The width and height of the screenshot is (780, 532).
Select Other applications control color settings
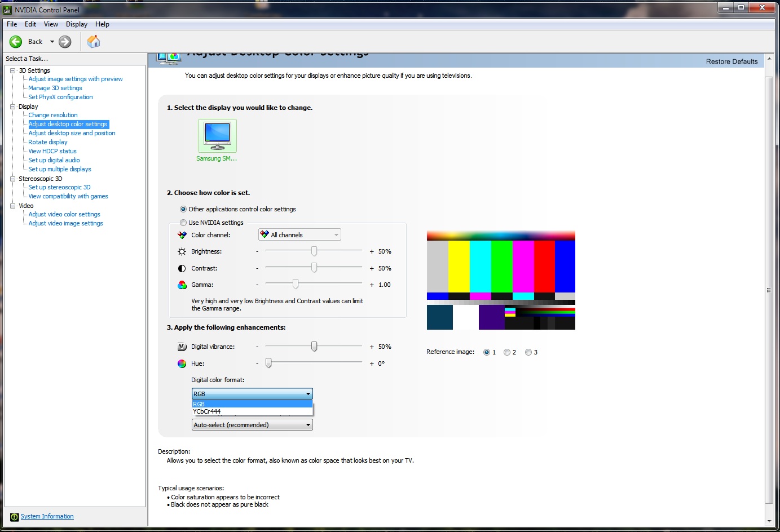pyautogui.click(x=183, y=209)
